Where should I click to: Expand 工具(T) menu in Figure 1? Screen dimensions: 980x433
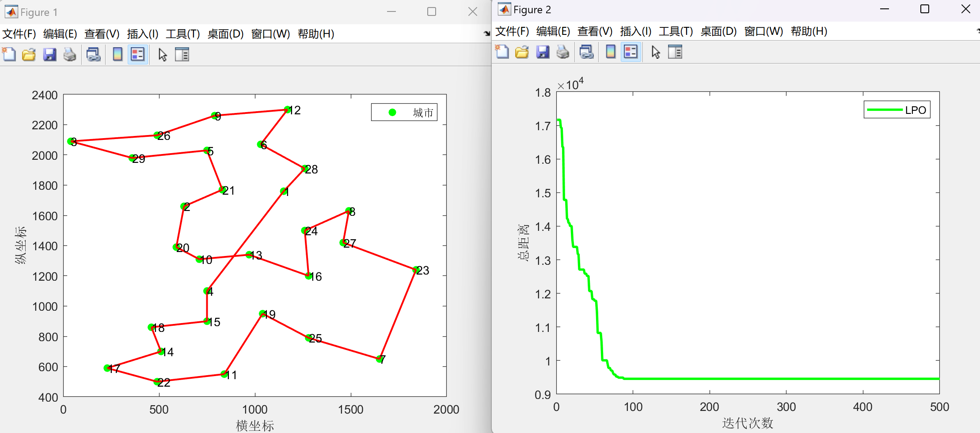point(182,34)
